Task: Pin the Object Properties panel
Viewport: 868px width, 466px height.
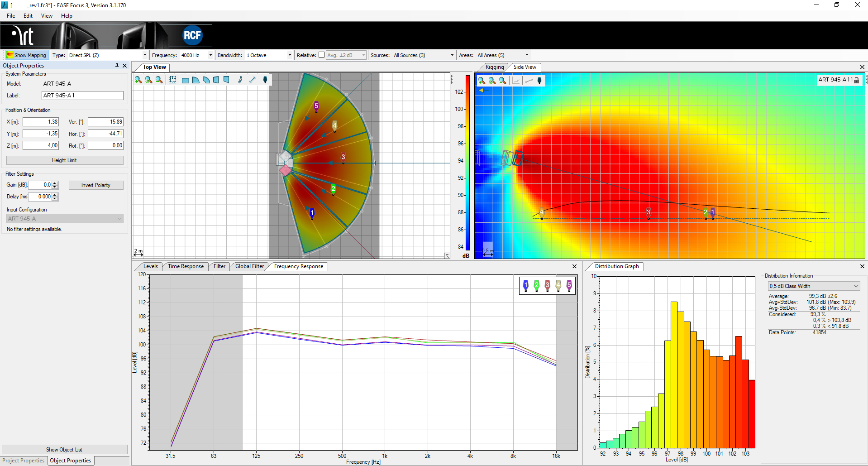Action: coord(117,66)
